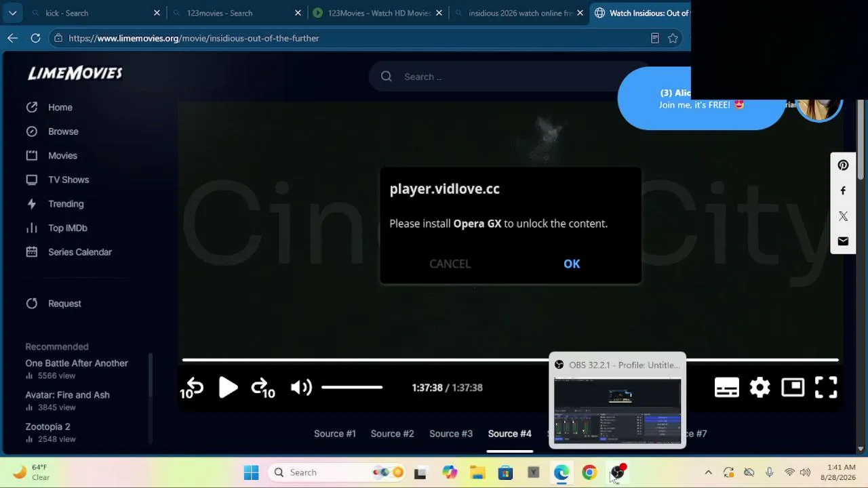The image size is (868, 488).
Task: Close the "123Movies - Watch HD Movies" tab
Action: click(439, 13)
